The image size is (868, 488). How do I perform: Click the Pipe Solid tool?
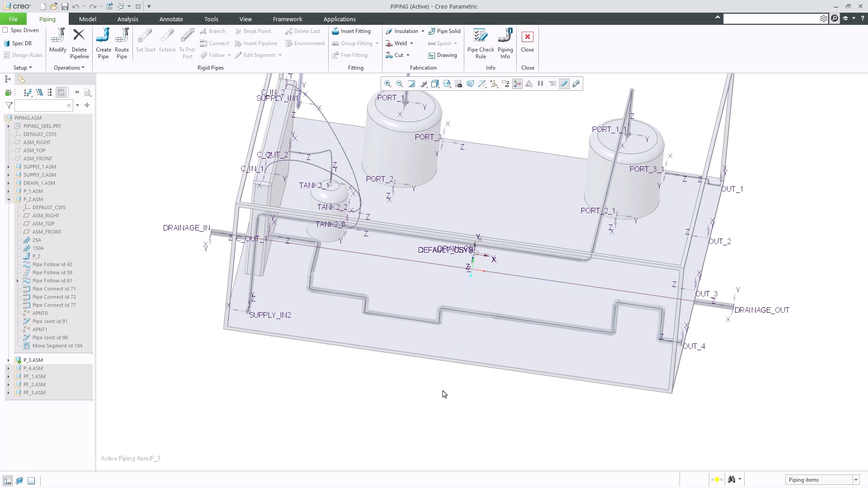click(x=444, y=31)
